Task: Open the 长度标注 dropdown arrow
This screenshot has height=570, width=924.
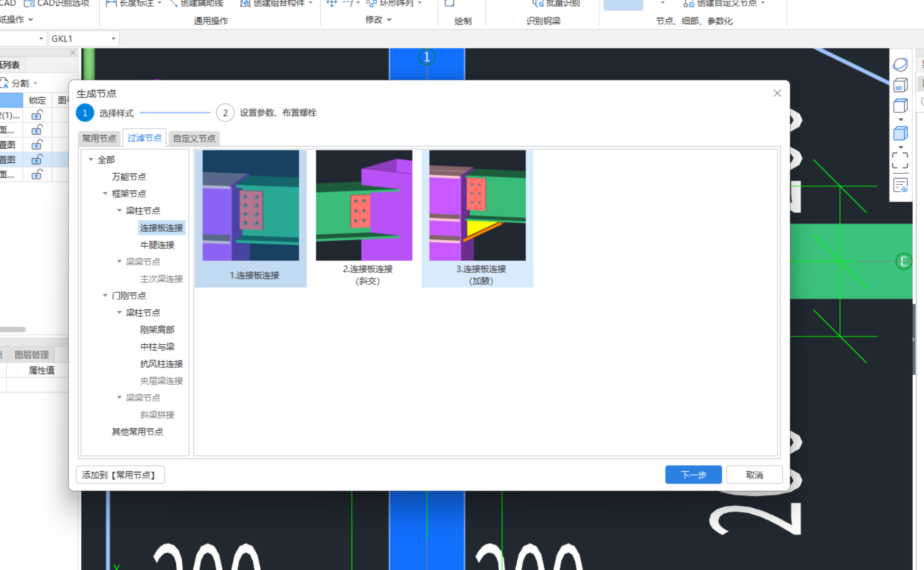Action: pyautogui.click(x=160, y=3)
